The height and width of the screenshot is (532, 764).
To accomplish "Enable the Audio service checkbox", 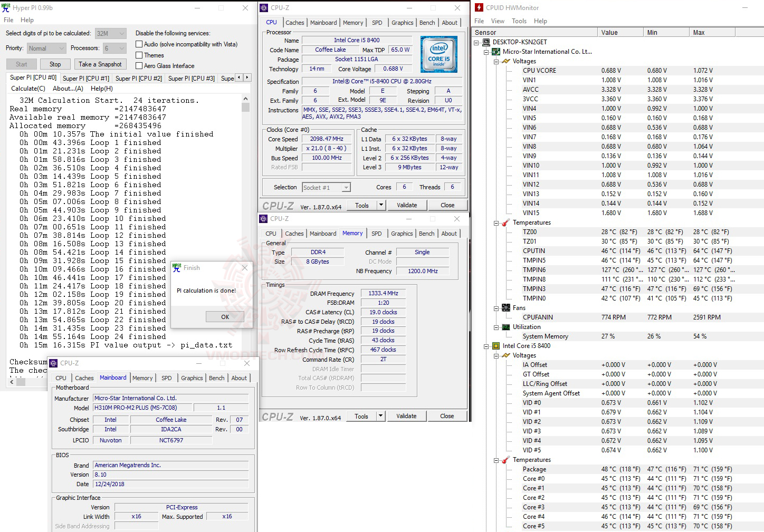I will (x=139, y=44).
